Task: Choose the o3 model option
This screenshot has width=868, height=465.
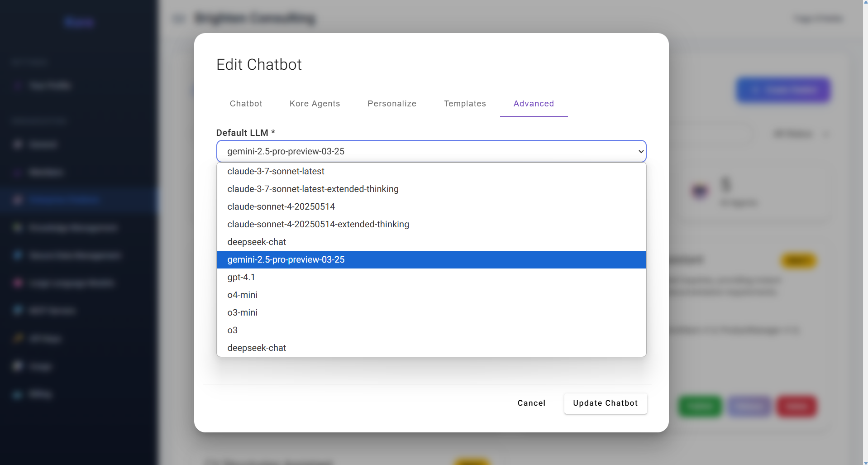Action: point(431,330)
